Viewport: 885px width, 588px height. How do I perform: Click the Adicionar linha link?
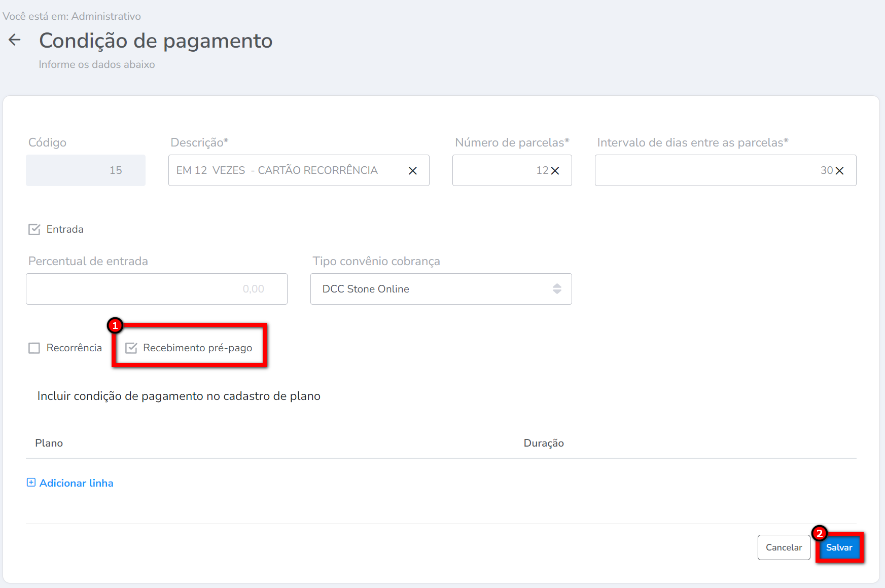pos(77,483)
